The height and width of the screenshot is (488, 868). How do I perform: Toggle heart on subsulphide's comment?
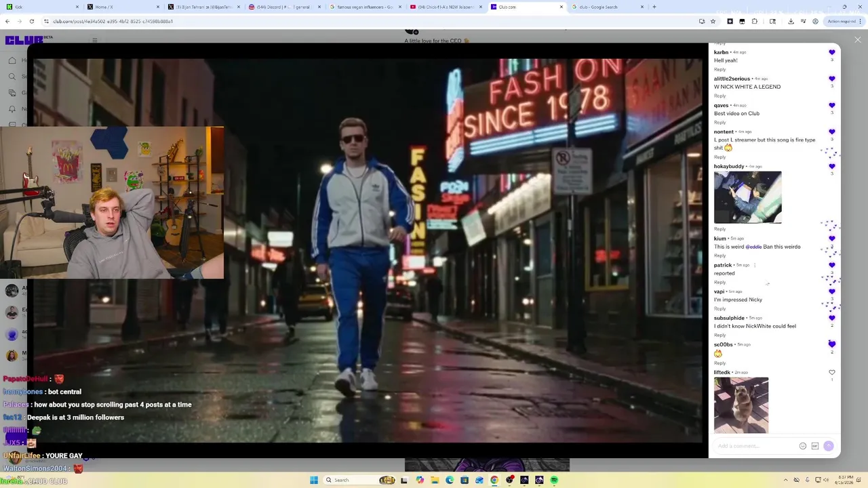pos(832,318)
